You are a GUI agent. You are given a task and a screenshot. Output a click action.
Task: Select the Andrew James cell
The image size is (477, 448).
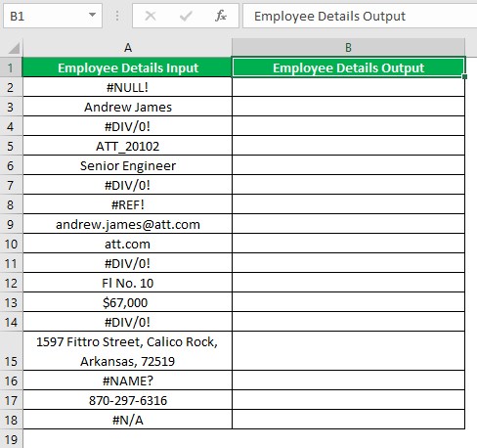(x=127, y=107)
